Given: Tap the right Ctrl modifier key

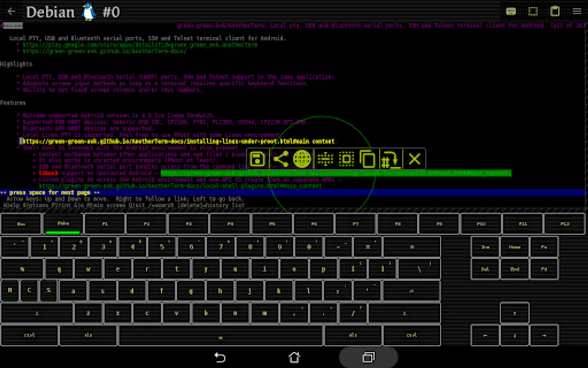Looking at the screenshot, I should (412, 335).
